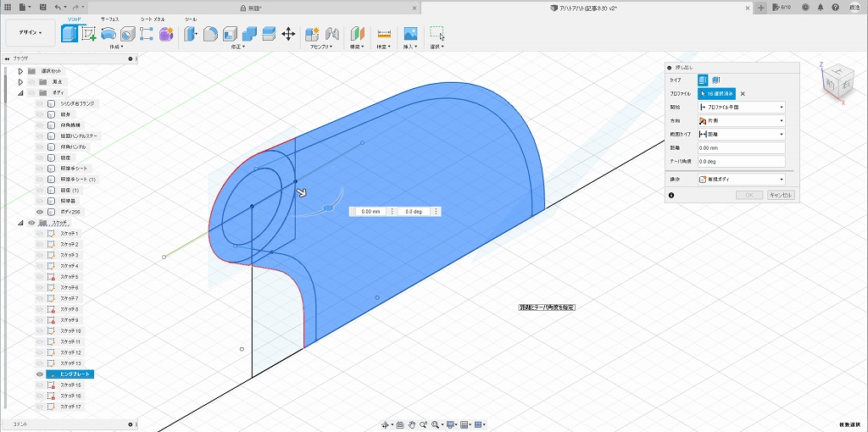Click the Move/Copy arrows icon
The width and height of the screenshot is (868, 432).
(288, 34)
